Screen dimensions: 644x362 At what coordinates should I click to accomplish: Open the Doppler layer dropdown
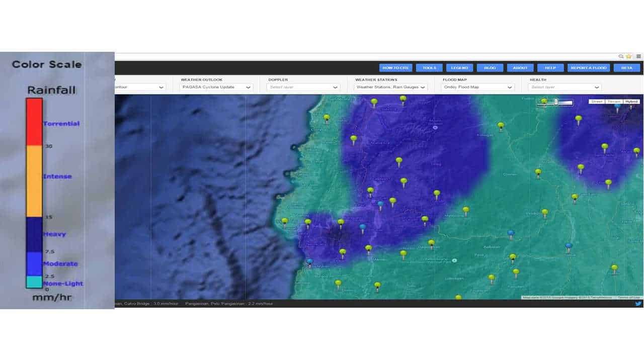pos(303,87)
